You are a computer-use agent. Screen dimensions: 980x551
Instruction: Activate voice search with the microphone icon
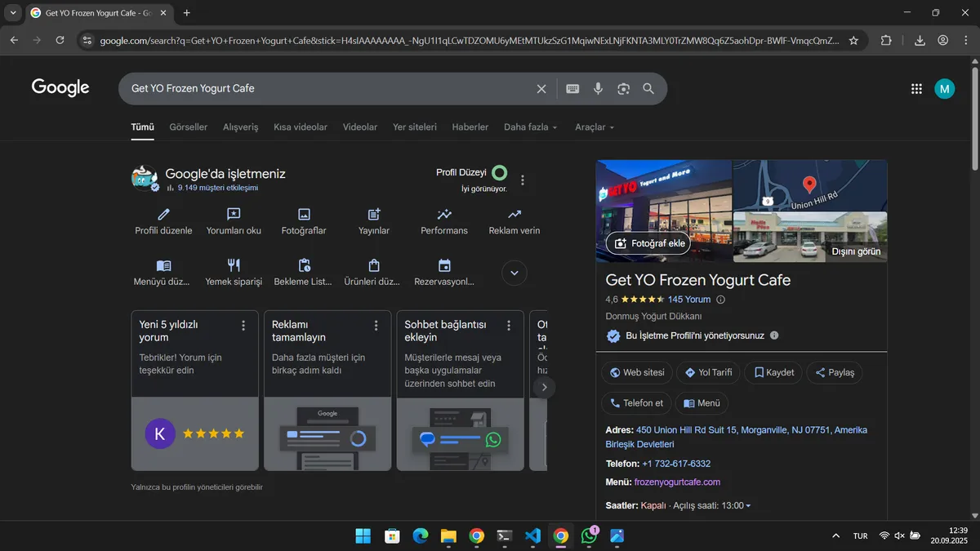click(598, 88)
